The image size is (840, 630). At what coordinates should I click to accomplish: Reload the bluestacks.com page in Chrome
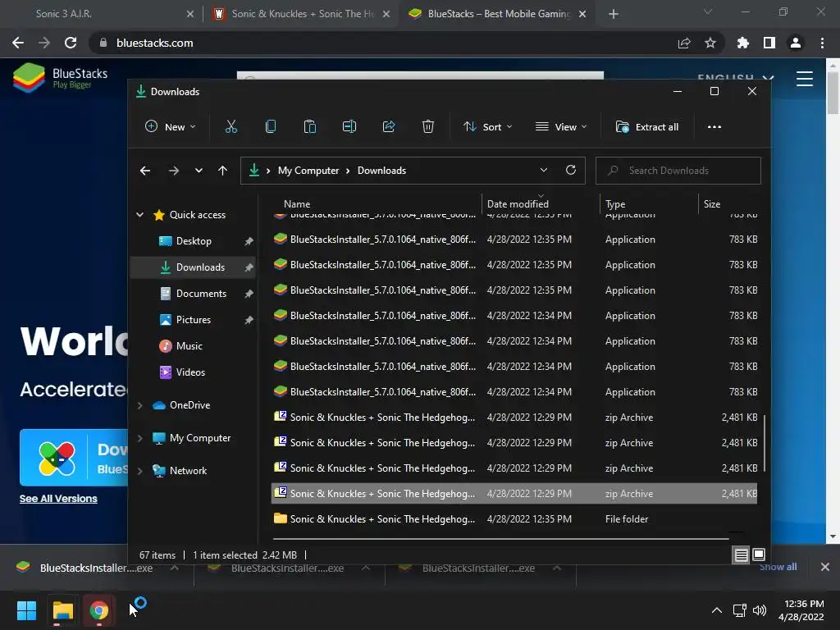click(71, 43)
